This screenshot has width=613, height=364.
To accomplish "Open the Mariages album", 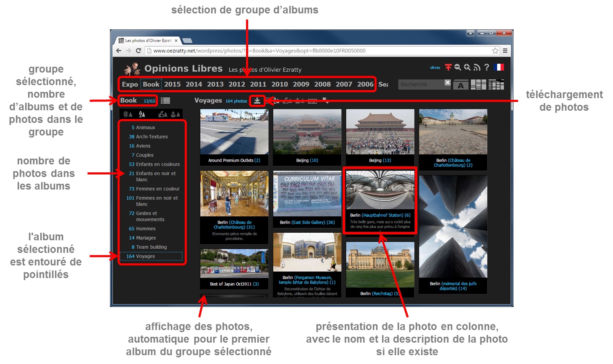I will point(146,238).
